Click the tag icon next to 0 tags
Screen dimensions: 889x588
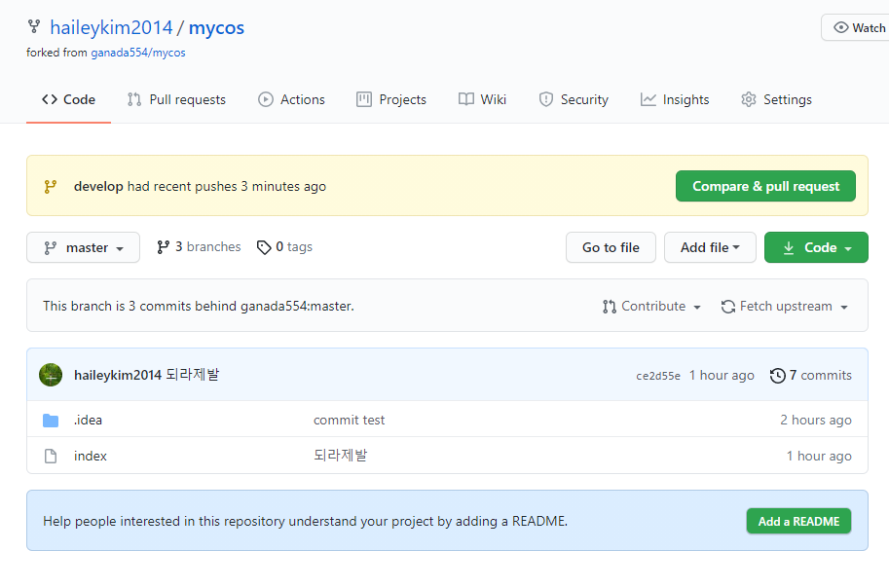click(x=264, y=247)
